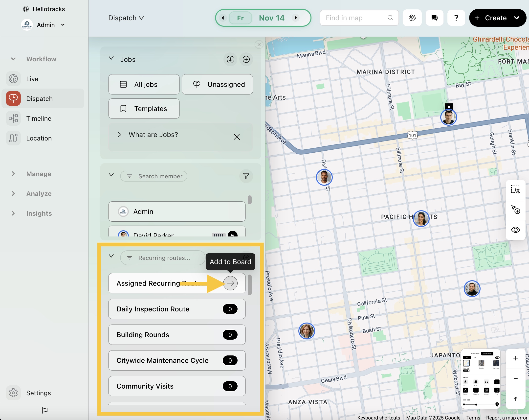
Task: Open the Dispatch dropdown in header
Action: (x=126, y=18)
